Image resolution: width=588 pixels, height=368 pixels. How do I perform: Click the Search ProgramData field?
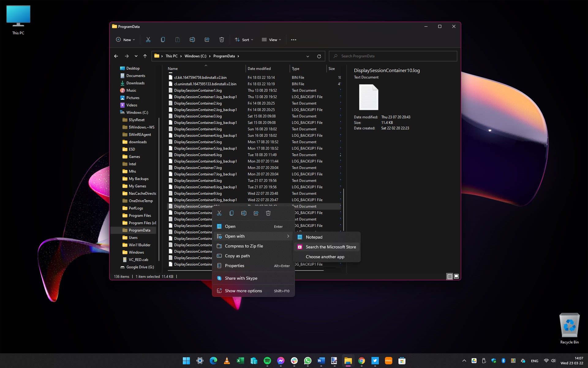pyautogui.click(x=393, y=56)
